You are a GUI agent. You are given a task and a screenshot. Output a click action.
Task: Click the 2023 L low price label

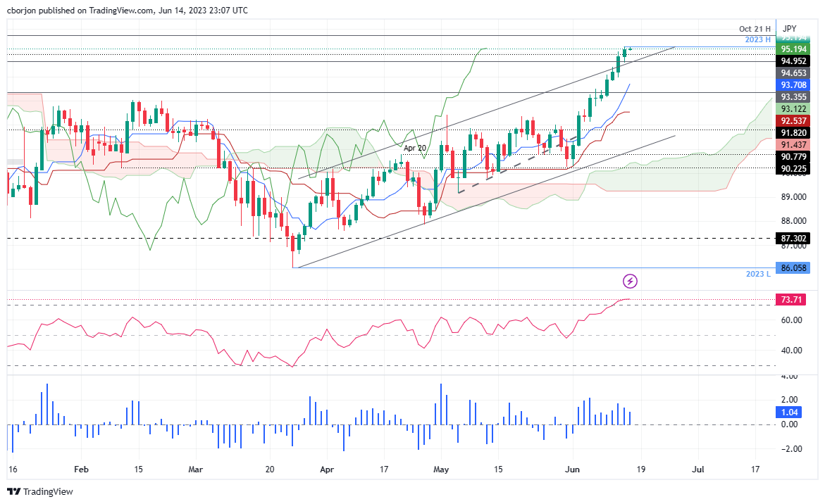pos(756,274)
